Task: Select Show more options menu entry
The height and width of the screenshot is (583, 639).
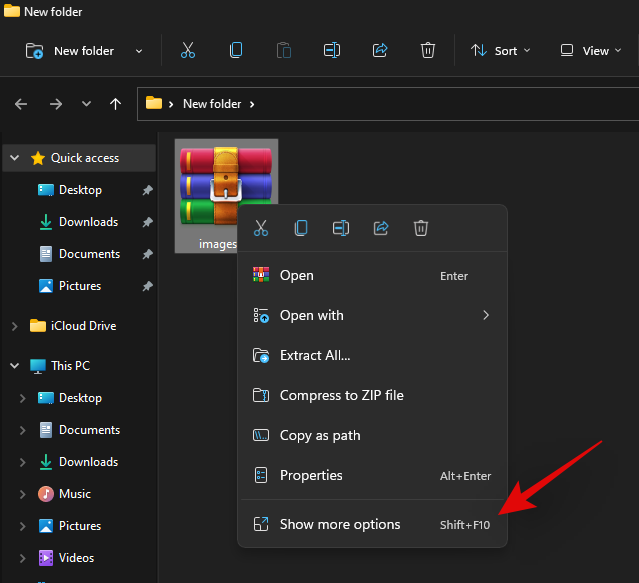Action: coord(340,524)
